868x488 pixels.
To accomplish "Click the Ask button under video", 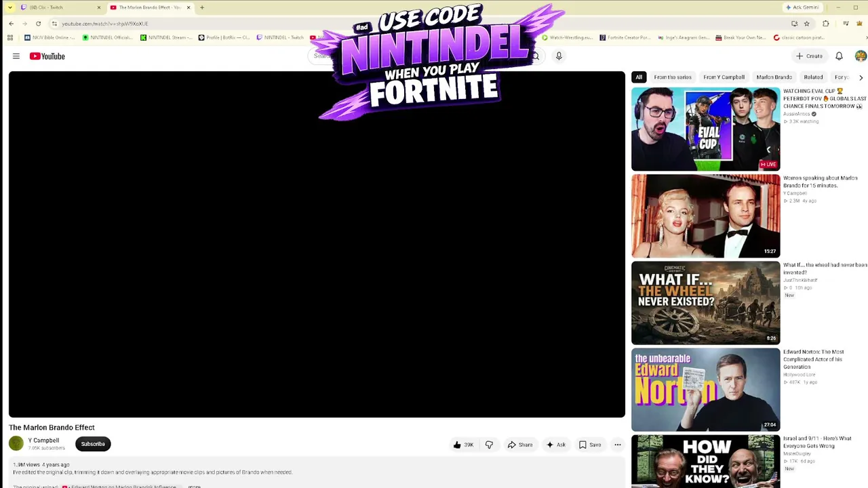I will coord(556,445).
